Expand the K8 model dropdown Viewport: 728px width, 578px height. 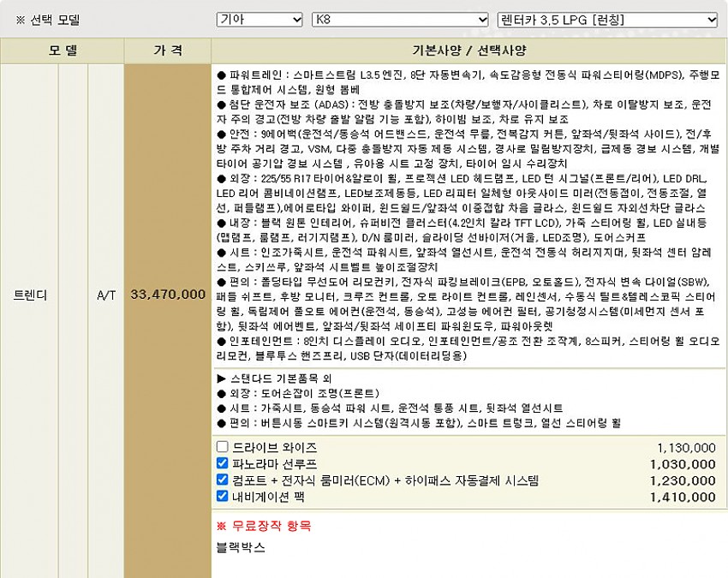(x=399, y=19)
